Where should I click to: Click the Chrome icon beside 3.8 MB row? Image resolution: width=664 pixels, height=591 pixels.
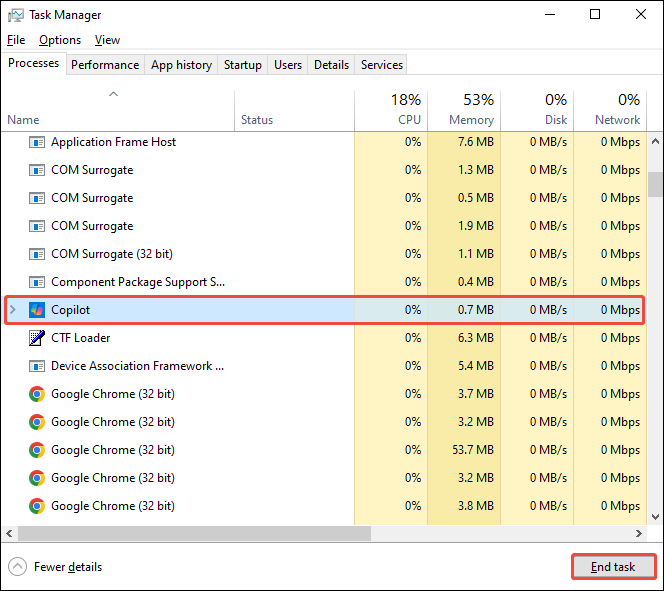(37, 506)
